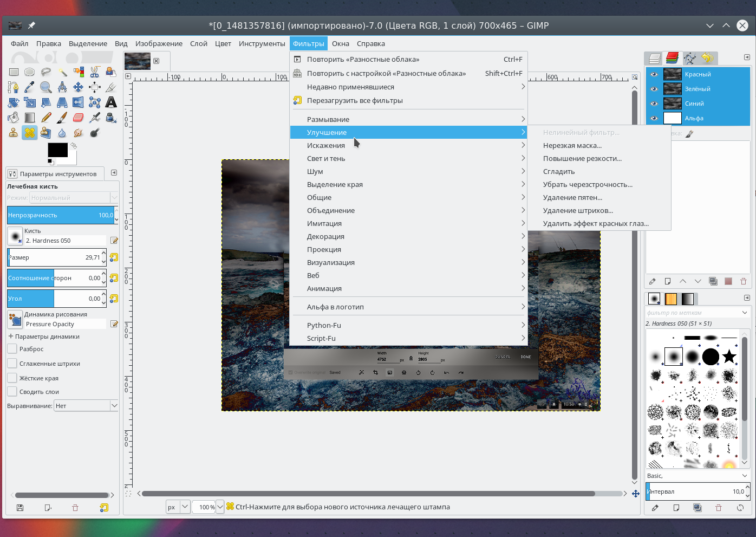
Task: Select the Select by Color tool
Action: (79, 72)
